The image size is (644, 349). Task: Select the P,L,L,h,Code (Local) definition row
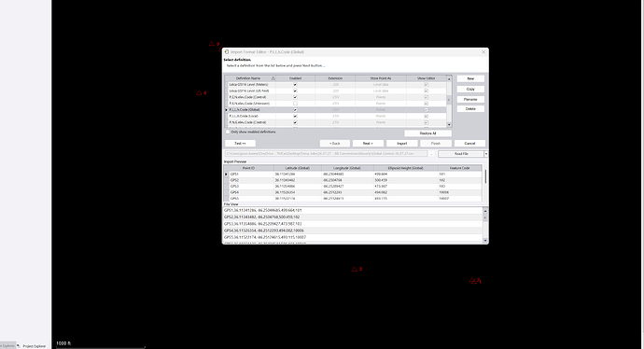pyautogui.click(x=336, y=117)
